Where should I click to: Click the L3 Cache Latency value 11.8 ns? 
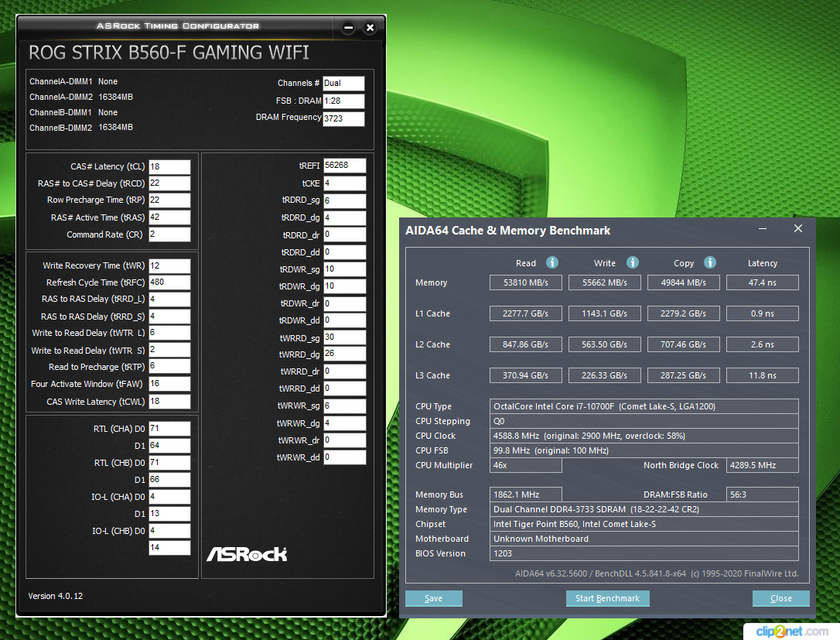763,375
